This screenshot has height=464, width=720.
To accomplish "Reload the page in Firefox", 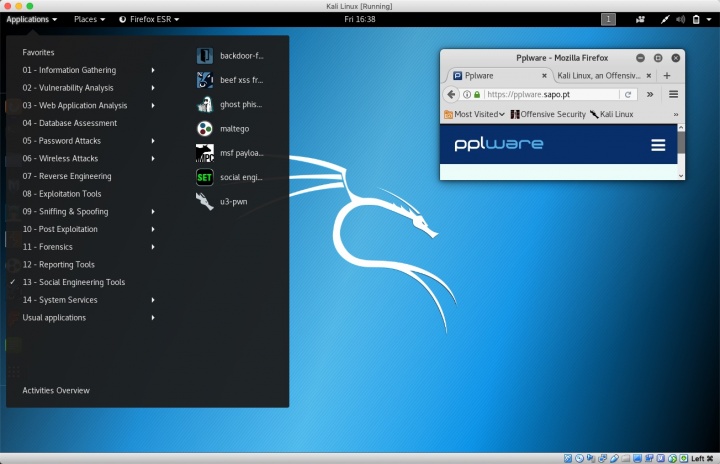I will [x=628, y=94].
